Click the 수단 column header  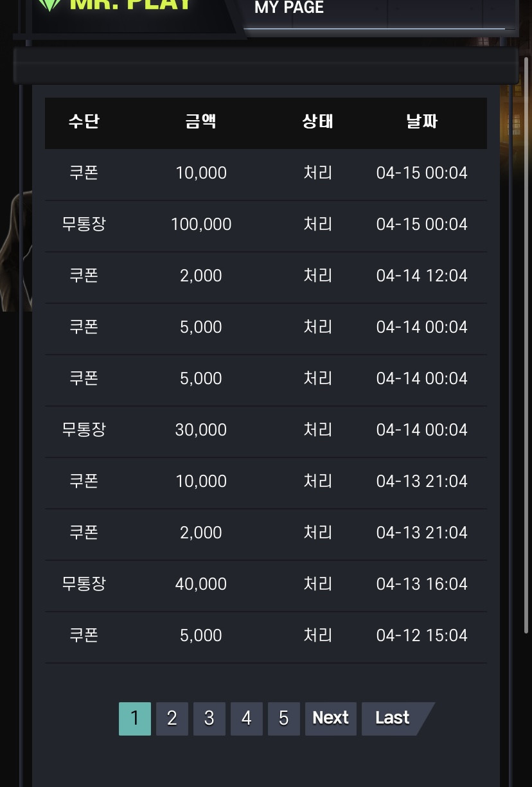(84, 121)
